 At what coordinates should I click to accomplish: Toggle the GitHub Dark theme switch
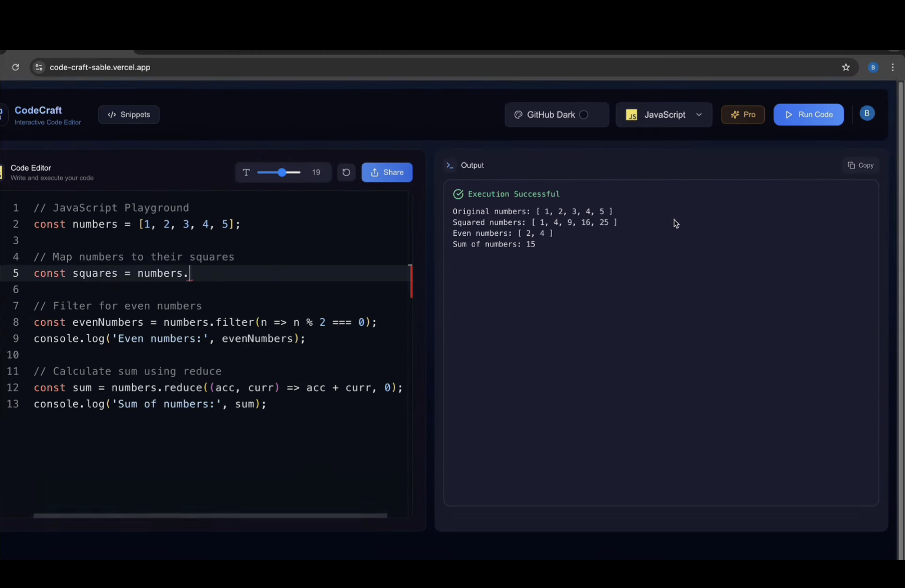coord(584,114)
